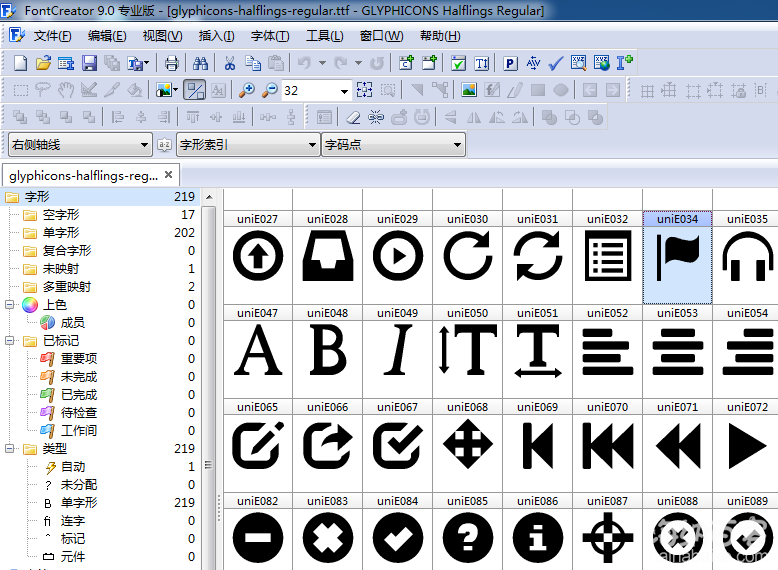This screenshot has height=570, width=778.
Task: Open the font validation check window icon
Action: (x=458, y=63)
